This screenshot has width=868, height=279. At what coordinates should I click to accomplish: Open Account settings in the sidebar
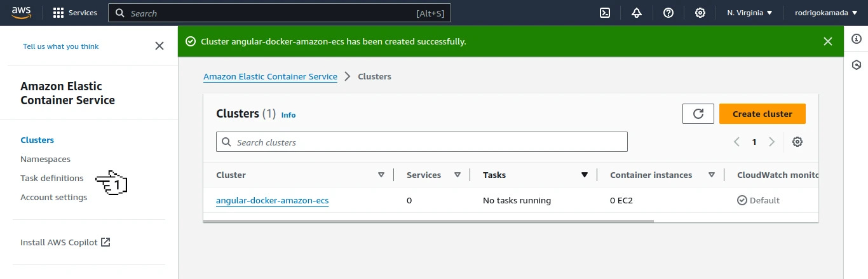pyautogui.click(x=53, y=197)
